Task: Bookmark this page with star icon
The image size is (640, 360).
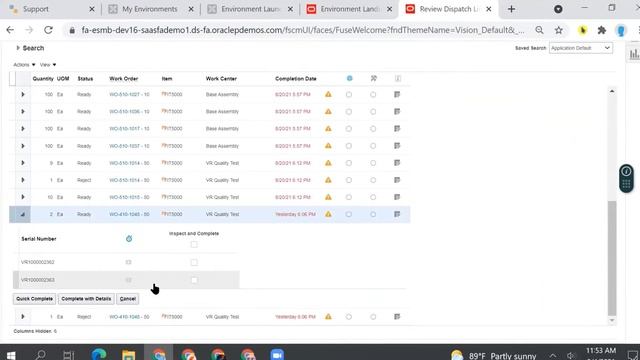Action: click(558, 30)
